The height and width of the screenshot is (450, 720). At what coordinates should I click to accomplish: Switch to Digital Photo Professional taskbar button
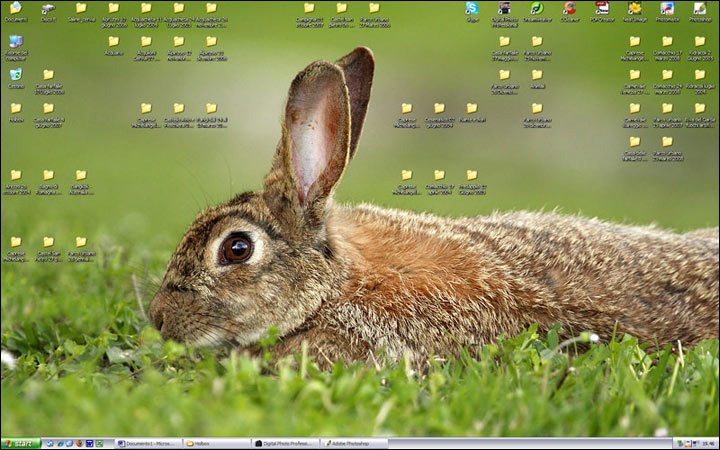coord(285,444)
